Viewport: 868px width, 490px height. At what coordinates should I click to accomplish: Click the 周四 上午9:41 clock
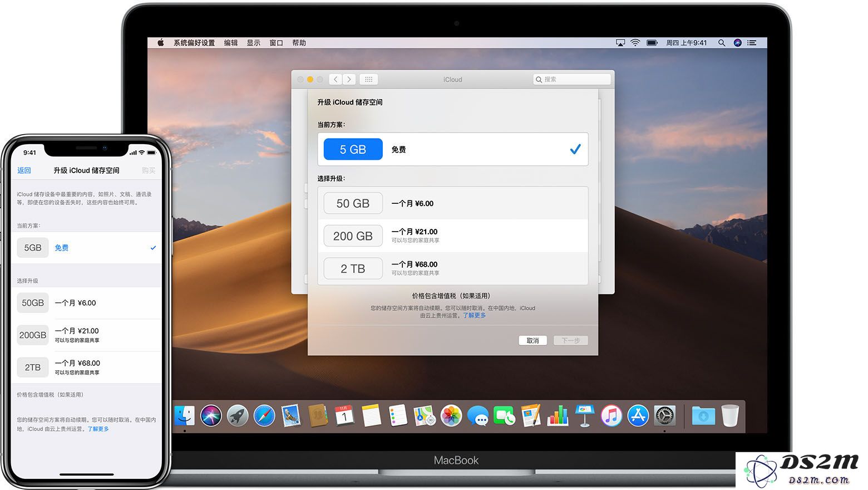687,43
